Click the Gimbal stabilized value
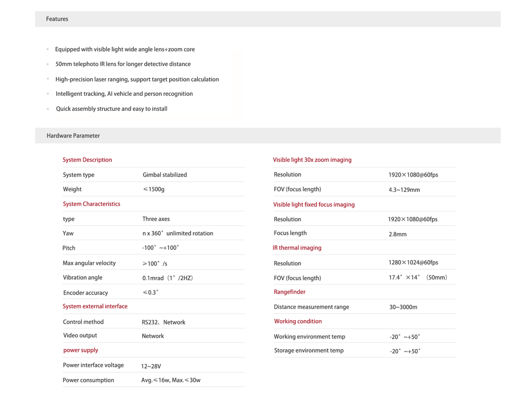The height and width of the screenshot is (400, 532). 165,175
